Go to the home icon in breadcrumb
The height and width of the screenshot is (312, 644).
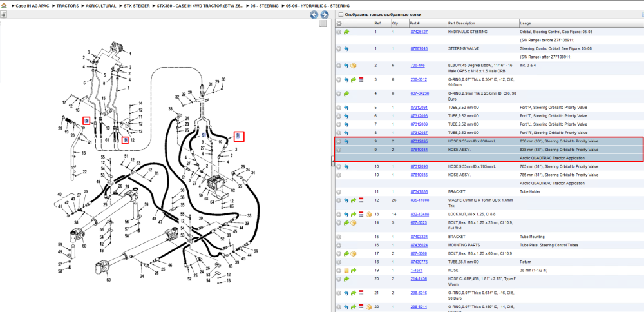pyautogui.click(x=4, y=6)
